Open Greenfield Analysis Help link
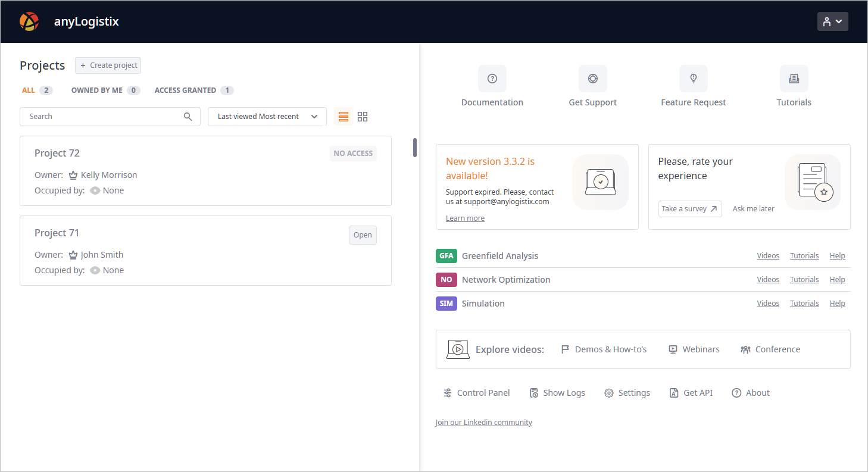Viewport: 868px width, 472px height. coord(838,256)
